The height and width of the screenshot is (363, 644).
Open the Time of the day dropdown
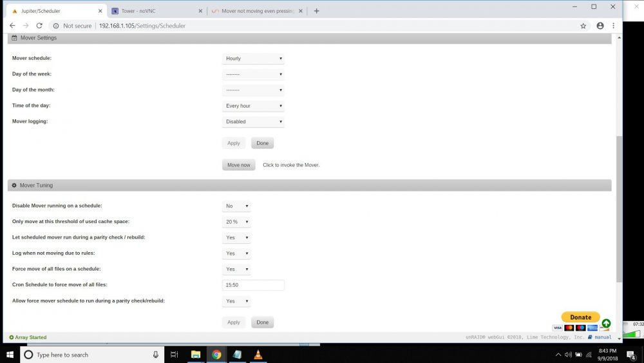[x=253, y=106]
